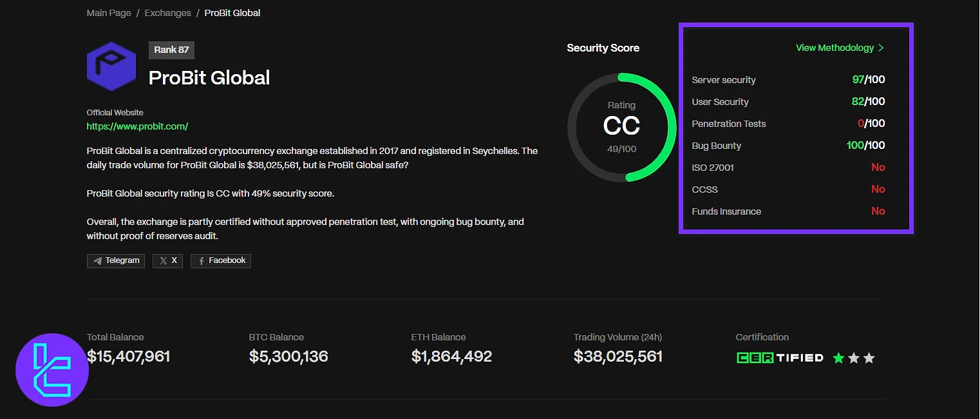Click the CCSS No value
This screenshot has width=980, height=419.
coord(878,190)
